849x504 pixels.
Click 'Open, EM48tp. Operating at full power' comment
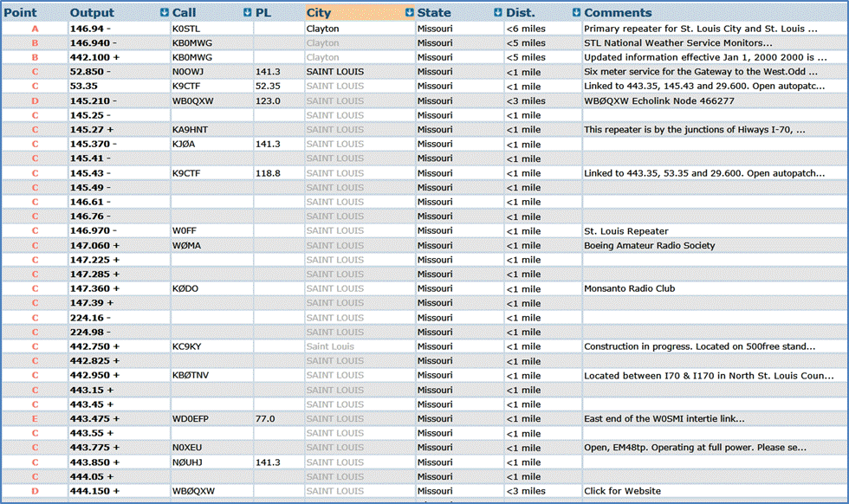695,447
